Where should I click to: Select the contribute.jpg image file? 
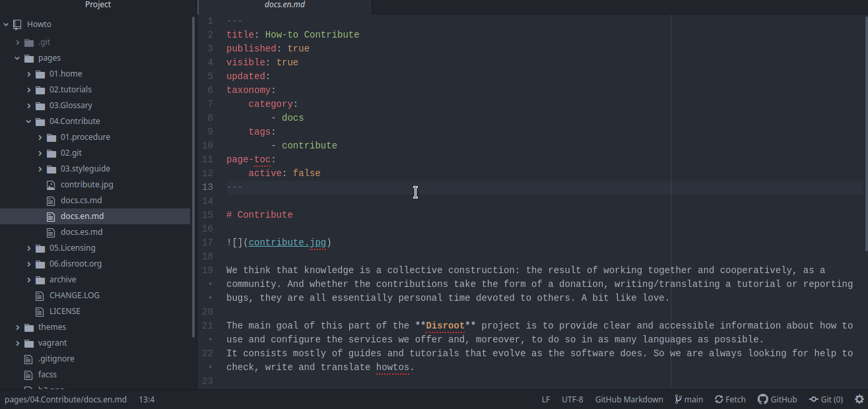tap(86, 185)
